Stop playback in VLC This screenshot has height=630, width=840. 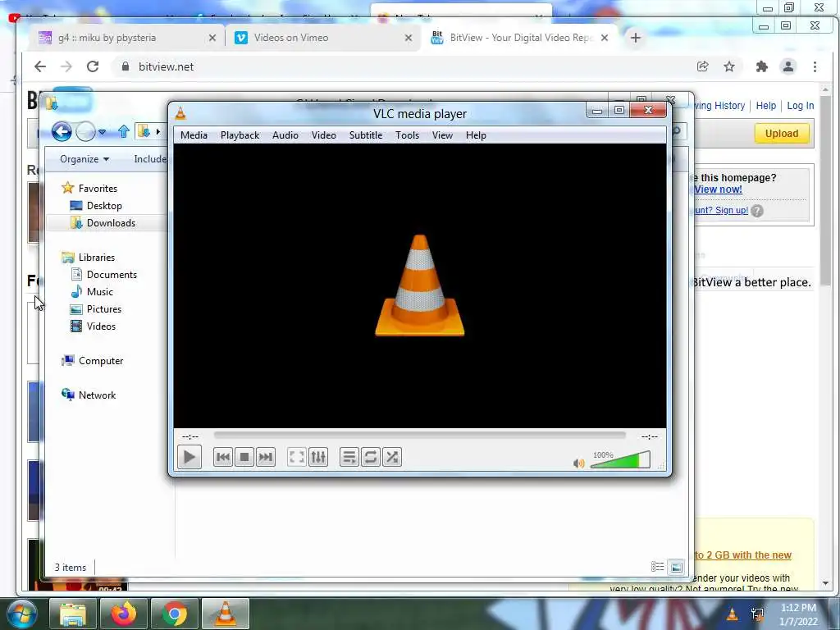[244, 457]
